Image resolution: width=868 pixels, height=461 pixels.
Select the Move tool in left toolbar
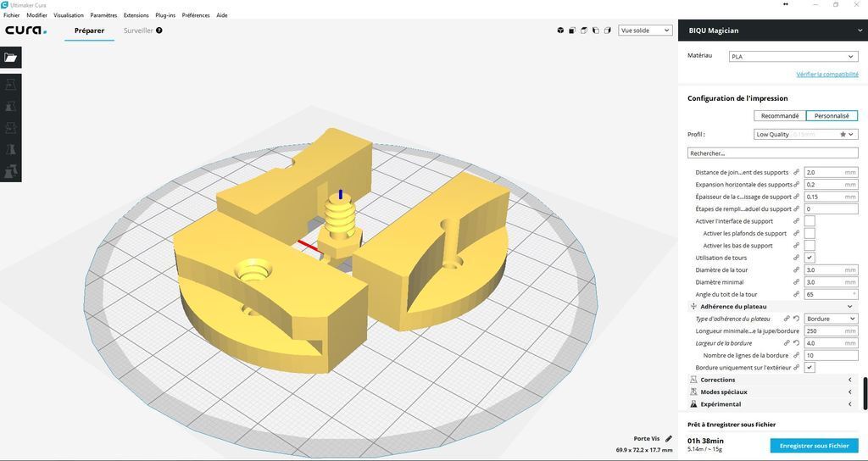[x=10, y=85]
